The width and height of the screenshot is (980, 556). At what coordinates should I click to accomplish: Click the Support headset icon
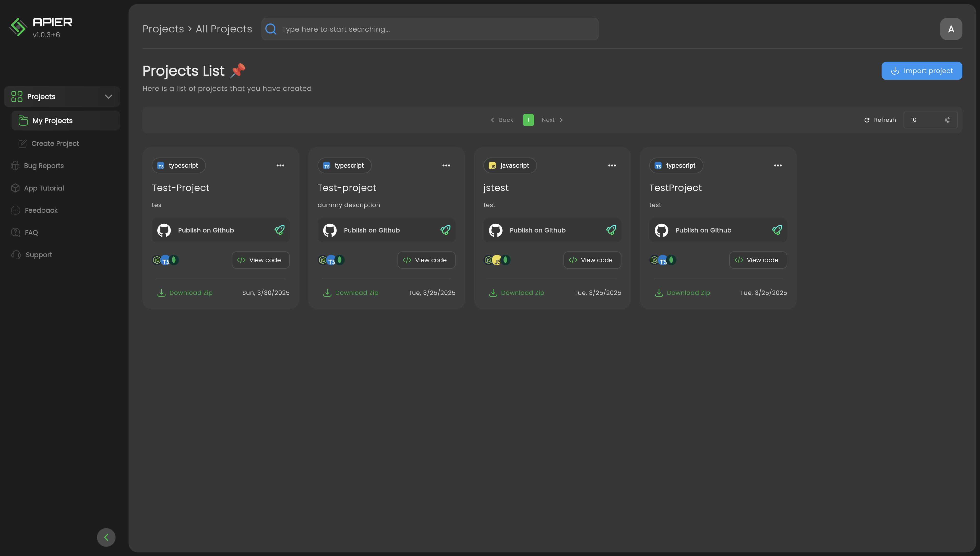16,255
